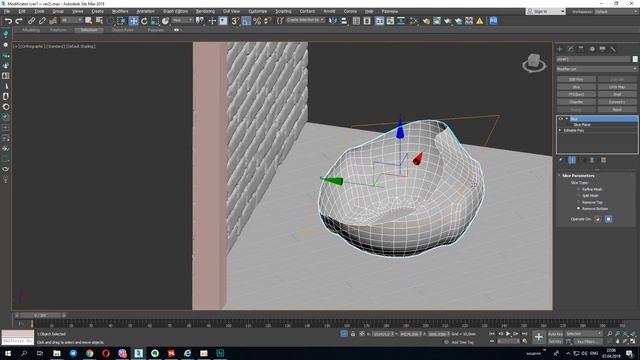The image size is (640, 360).
Task: Add an Edit Poly modifier button
Action: click(576, 80)
